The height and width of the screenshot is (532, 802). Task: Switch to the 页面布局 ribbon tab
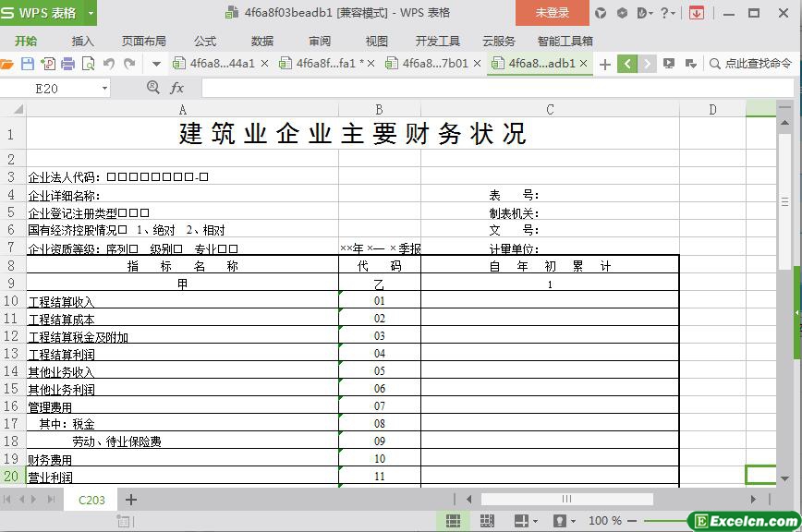click(144, 41)
